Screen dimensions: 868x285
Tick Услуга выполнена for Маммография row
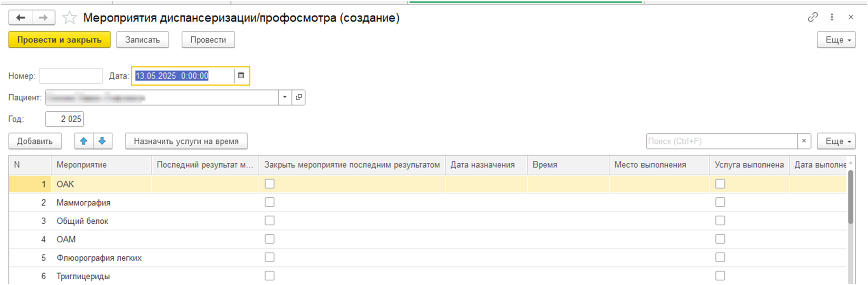point(720,202)
